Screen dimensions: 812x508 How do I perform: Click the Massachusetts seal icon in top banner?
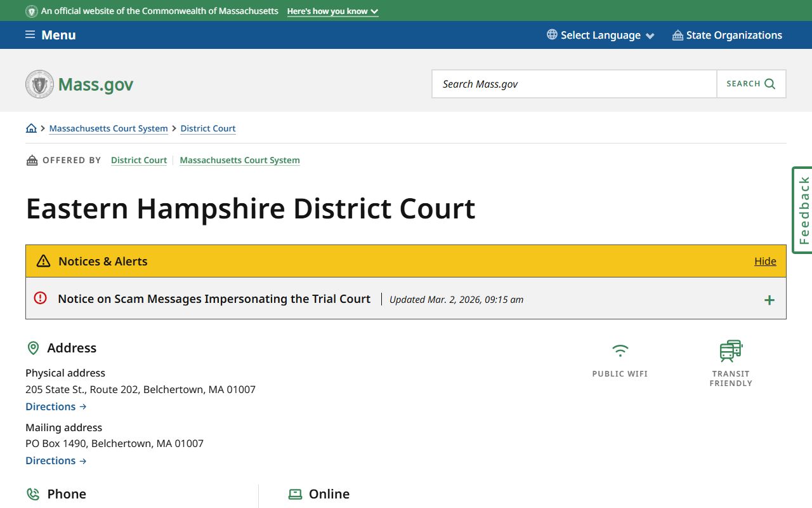point(31,11)
